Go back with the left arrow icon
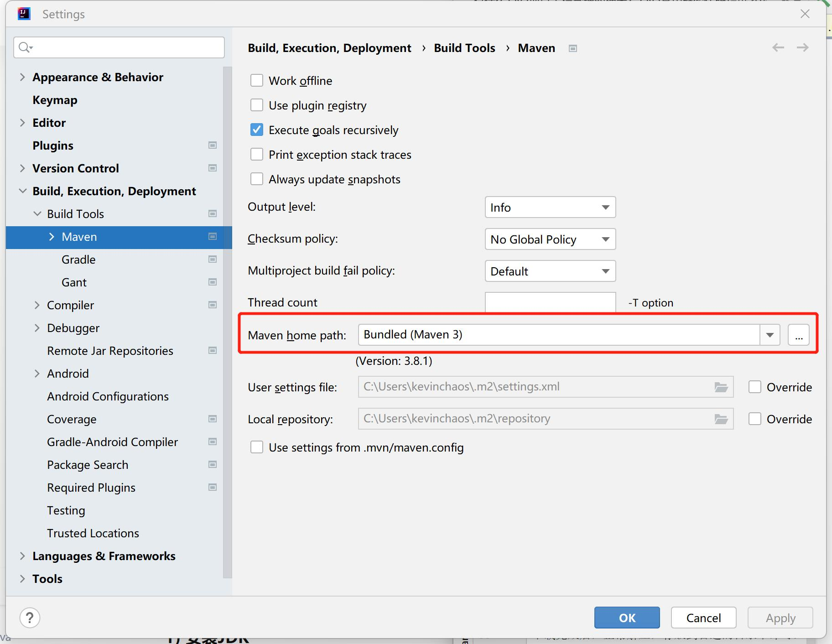832x644 pixels. pos(778,47)
